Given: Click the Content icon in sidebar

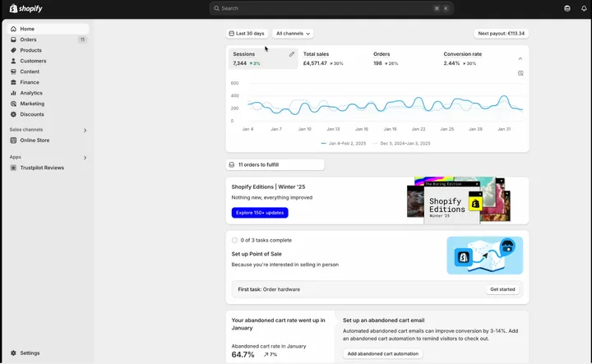Looking at the screenshot, I should point(14,71).
